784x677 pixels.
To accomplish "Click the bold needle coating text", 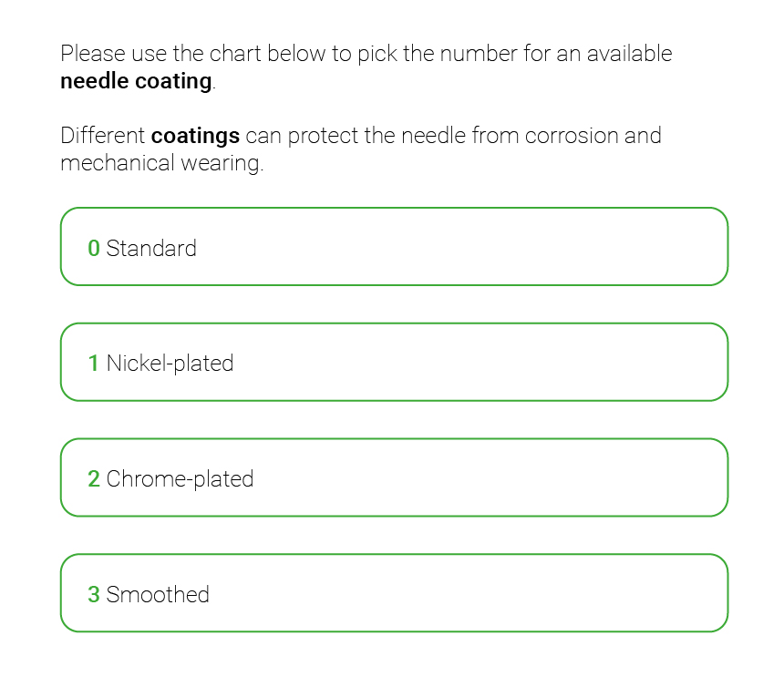I will coord(136,81).
